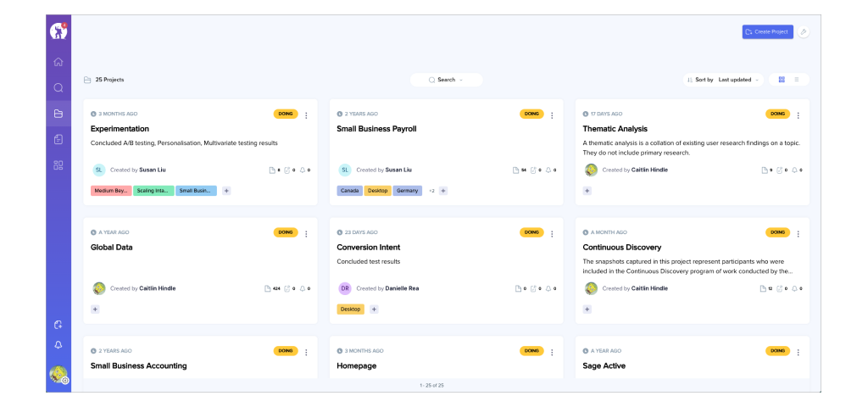Expand the Search dropdown at top center

pos(446,80)
